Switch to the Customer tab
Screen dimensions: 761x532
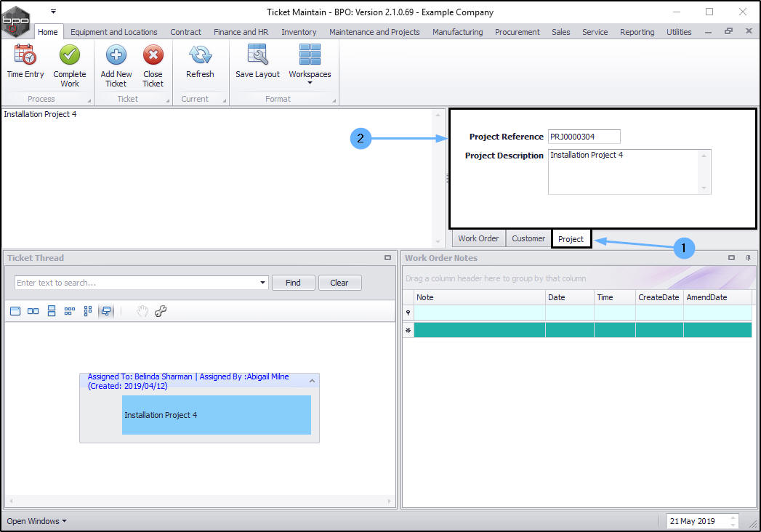click(528, 238)
